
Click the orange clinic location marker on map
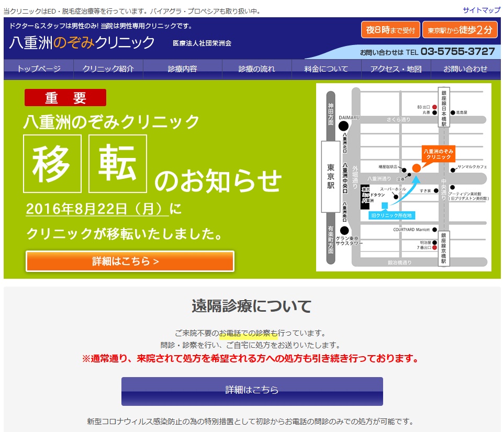416,168
